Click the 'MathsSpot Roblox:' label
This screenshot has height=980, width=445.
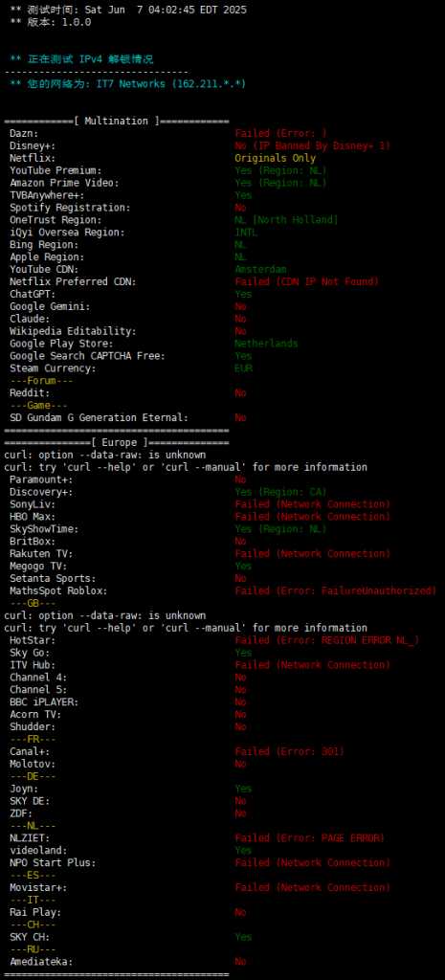58,590
